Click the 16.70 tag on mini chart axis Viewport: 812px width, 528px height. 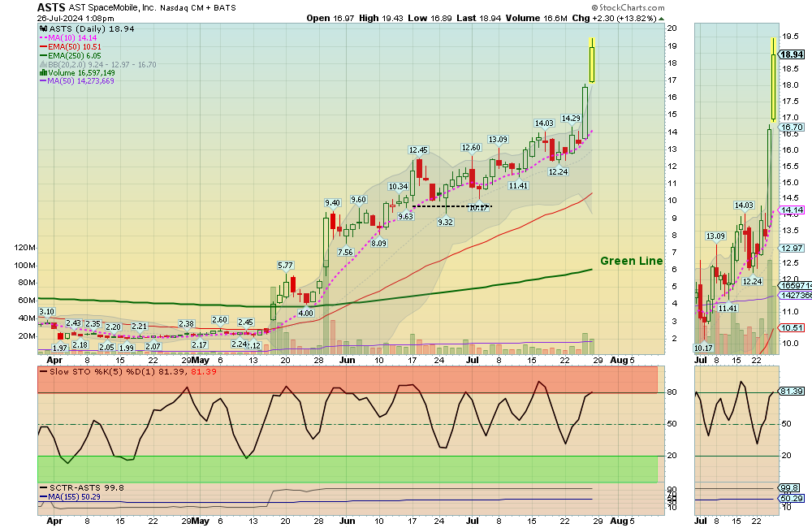coord(793,127)
